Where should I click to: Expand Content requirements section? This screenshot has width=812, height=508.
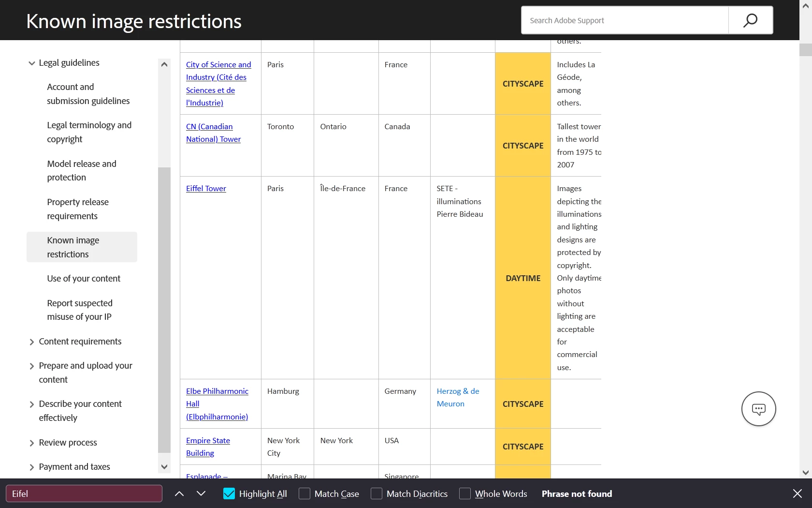pos(32,342)
